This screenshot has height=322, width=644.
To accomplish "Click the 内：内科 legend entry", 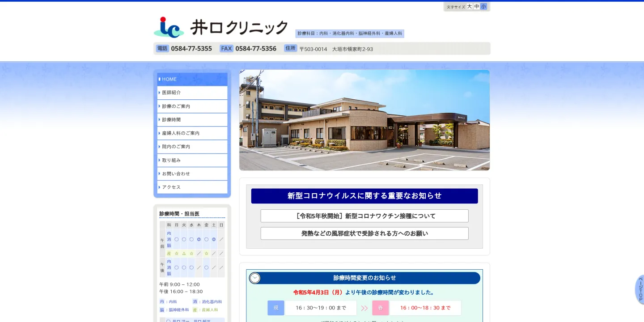I will pos(168,302).
